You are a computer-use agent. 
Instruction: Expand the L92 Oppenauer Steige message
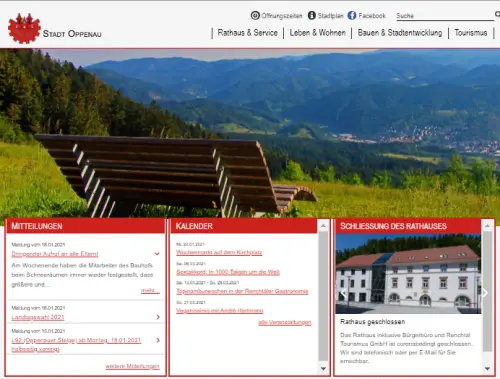tap(158, 340)
